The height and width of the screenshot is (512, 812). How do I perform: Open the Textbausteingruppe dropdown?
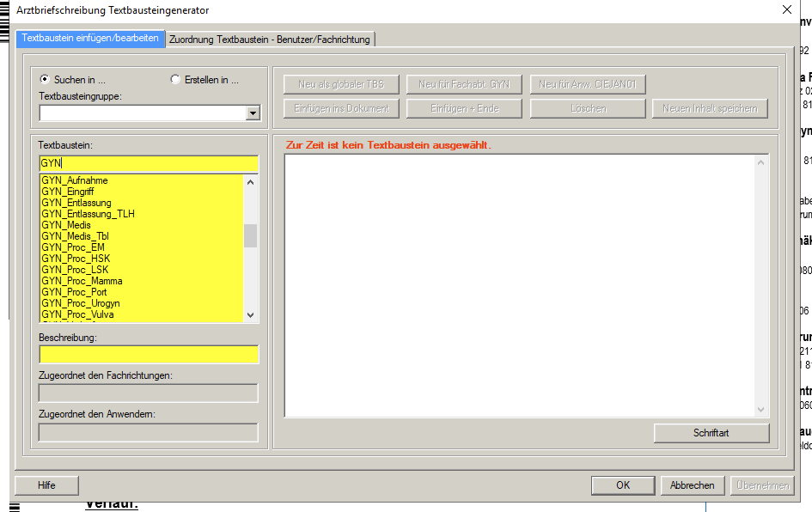[252, 113]
